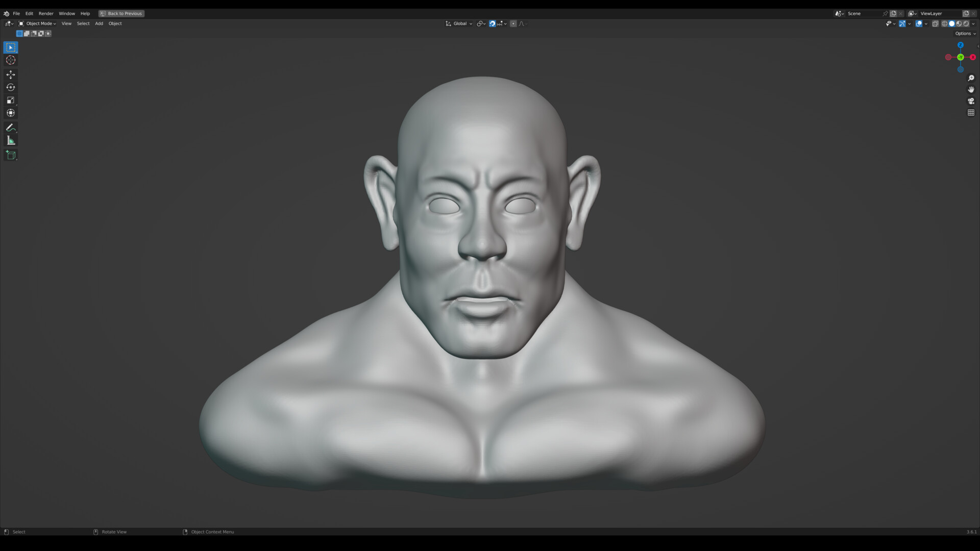The width and height of the screenshot is (980, 551).
Task: Open the Options dropdown in the header
Action: point(964,33)
